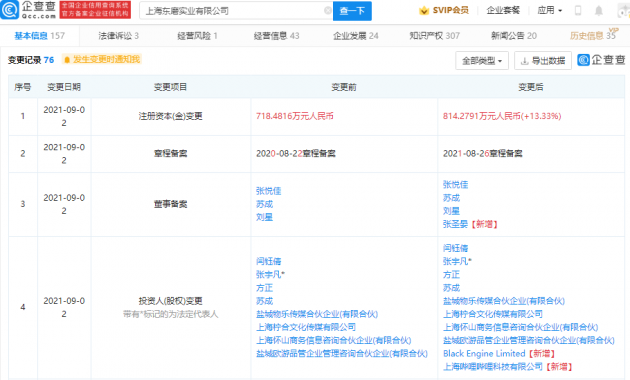Viewport: 630px width, 380px height.
Task: Click 导出数据 export button
Action: pyautogui.click(x=543, y=61)
